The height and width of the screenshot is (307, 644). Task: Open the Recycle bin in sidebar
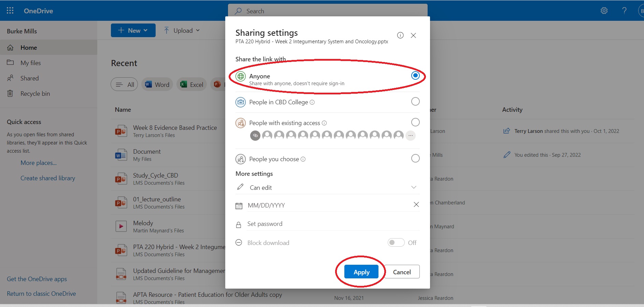pos(35,94)
